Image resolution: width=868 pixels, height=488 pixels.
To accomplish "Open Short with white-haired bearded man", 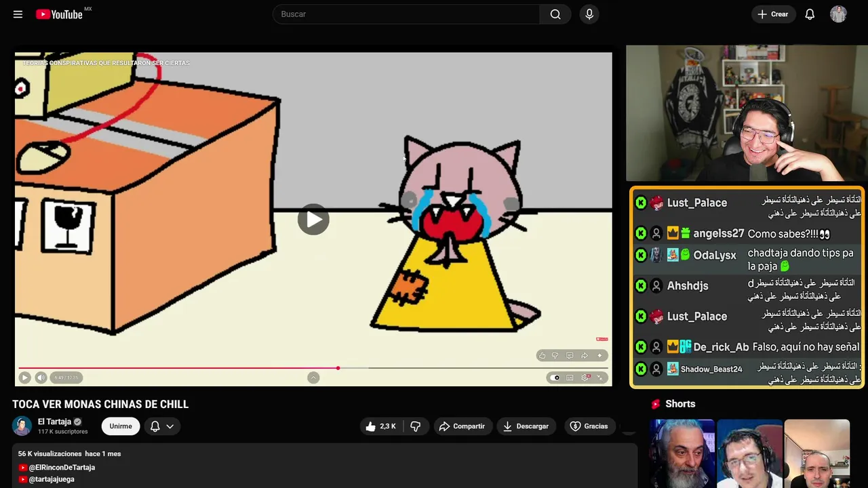I will (x=682, y=453).
